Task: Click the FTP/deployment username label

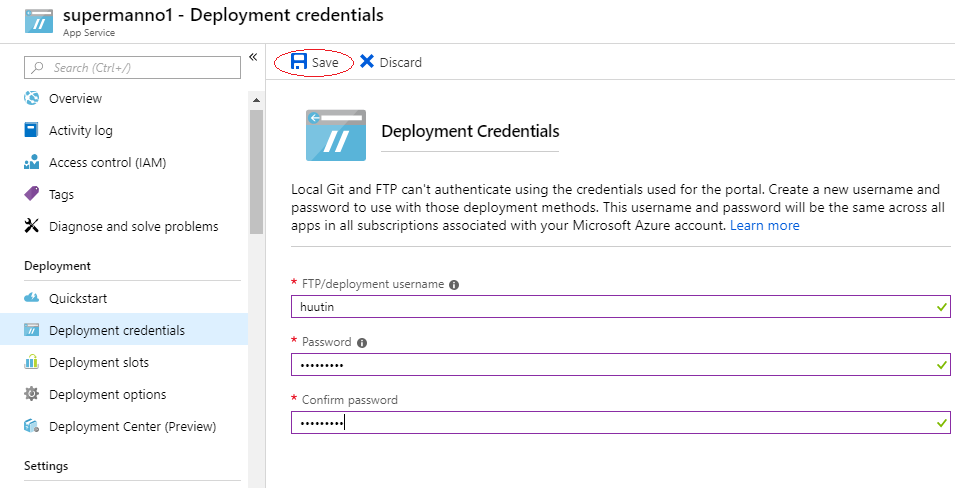Action: [373, 284]
